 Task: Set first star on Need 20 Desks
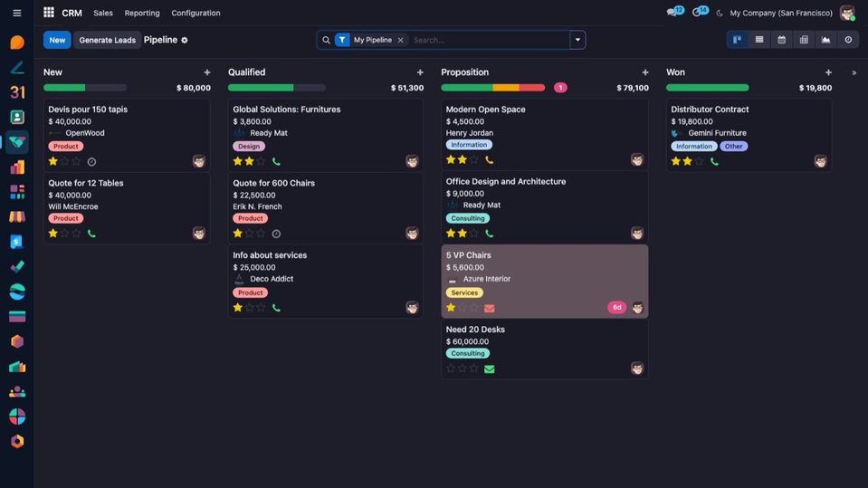click(x=451, y=368)
